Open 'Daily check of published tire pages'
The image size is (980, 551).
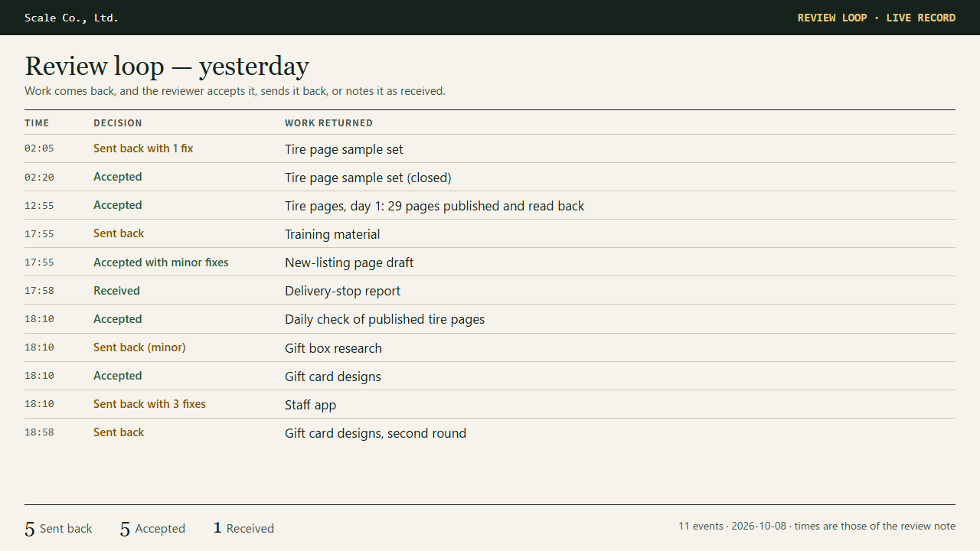click(x=384, y=319)
